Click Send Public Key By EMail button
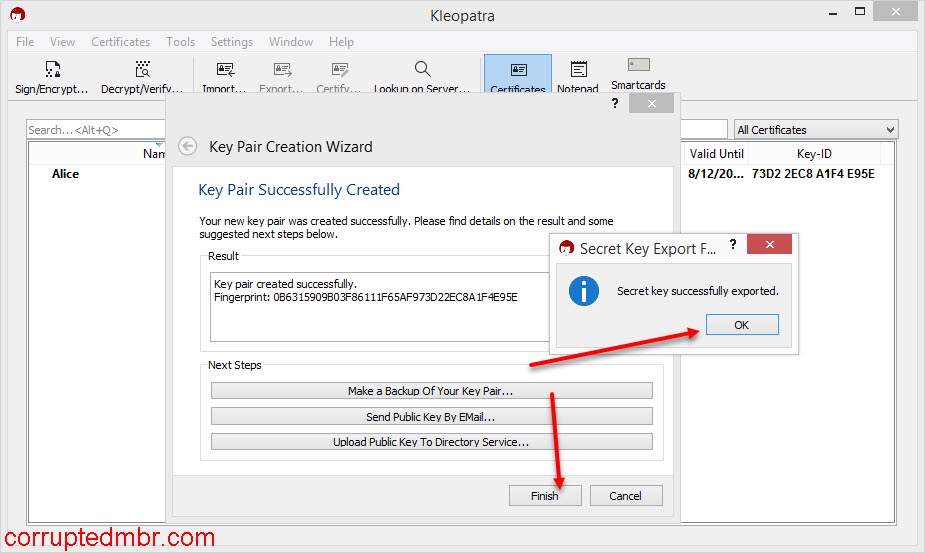This screenshot has height=553, width=925. tap(431, 416)
